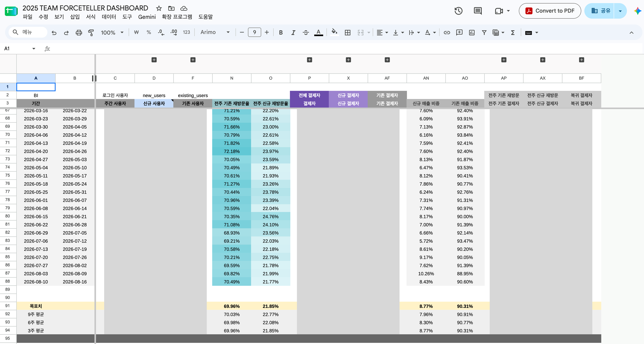Image resolution: width=644 pixels, height=344 pixels.
Task: Toggle bold formatting
Action: 281,32
